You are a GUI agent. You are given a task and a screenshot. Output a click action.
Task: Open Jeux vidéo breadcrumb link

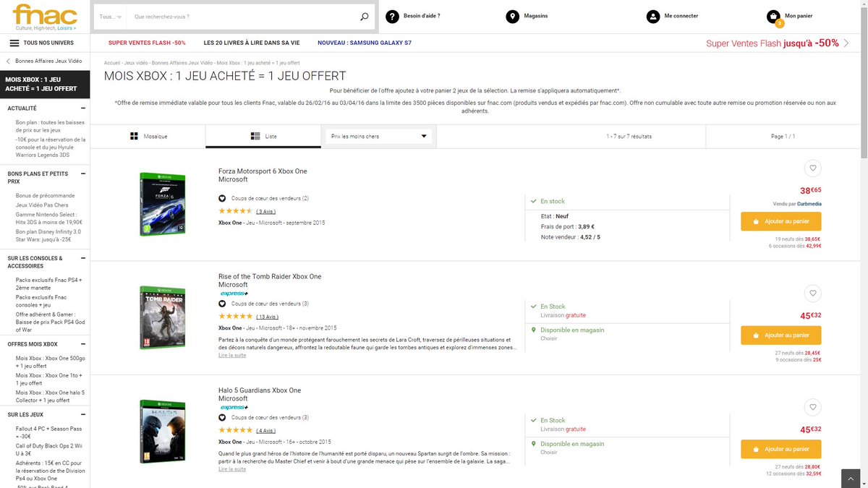[136, 63]
